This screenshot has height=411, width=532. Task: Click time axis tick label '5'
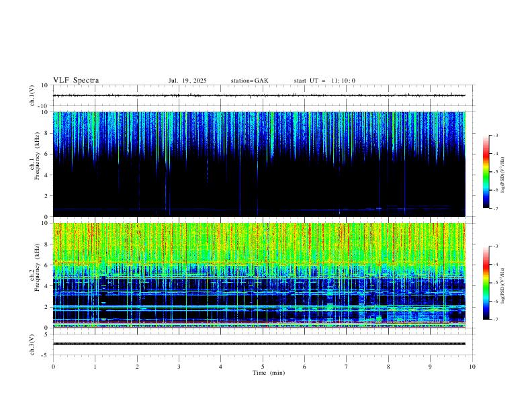[x=263, y=367]
